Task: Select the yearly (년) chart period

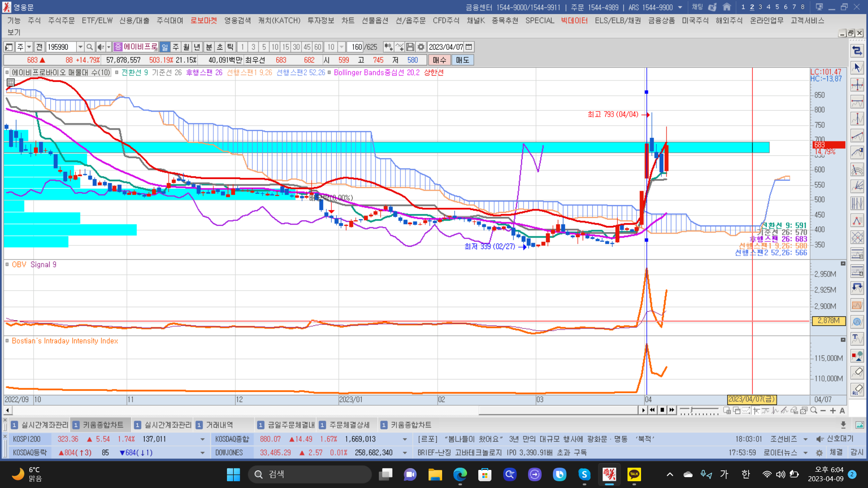Action: tap(197, 47)
